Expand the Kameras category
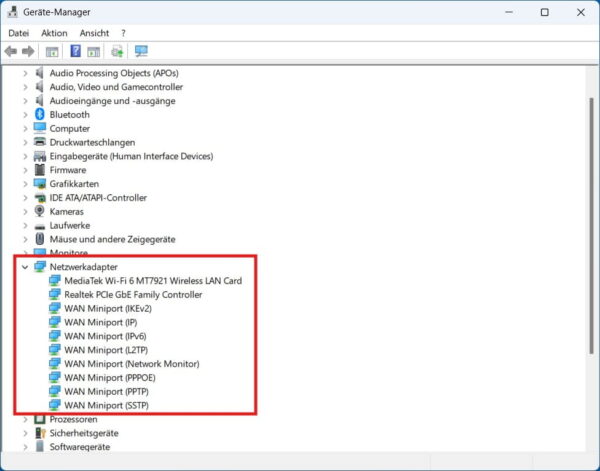600x471 pixels. pyautogui.click(x=25, y=212)
